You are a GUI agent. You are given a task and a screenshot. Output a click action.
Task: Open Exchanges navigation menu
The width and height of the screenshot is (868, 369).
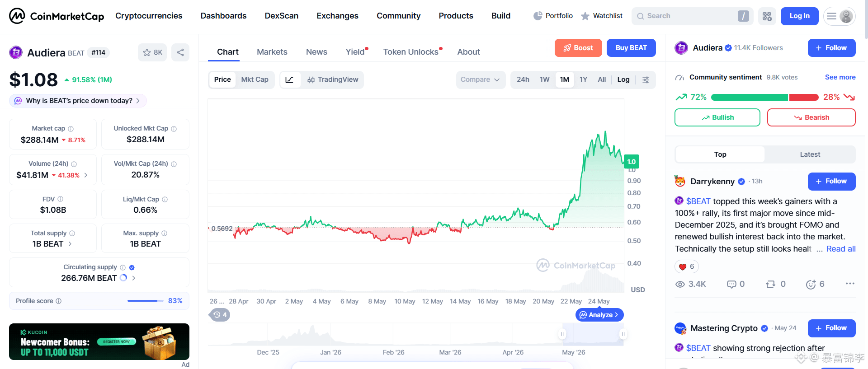pos(337,16)
